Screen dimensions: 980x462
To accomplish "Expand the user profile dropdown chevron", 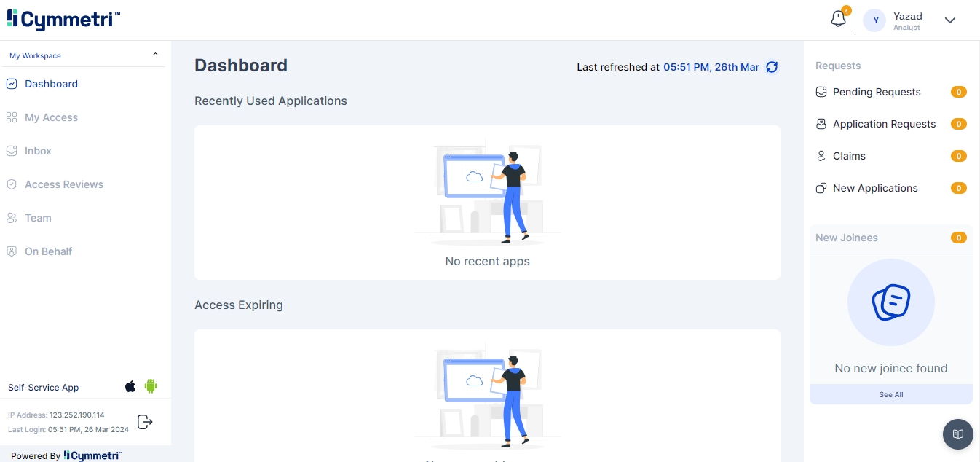I will [x=949, y=20].
